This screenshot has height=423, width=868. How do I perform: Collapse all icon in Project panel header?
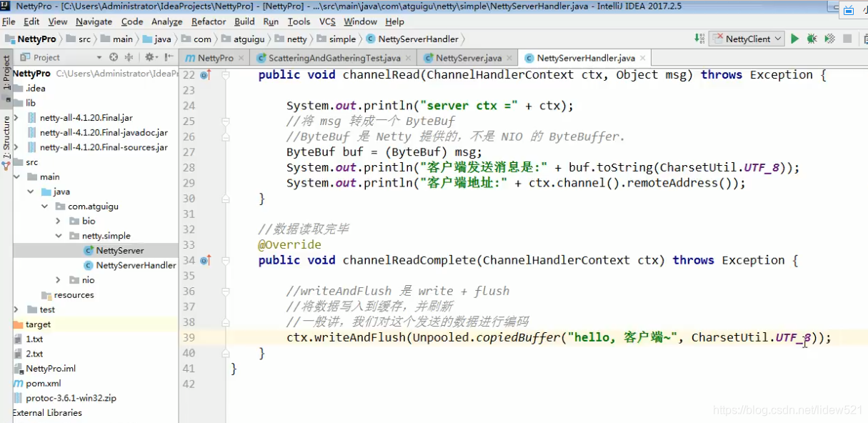[130, 57]
